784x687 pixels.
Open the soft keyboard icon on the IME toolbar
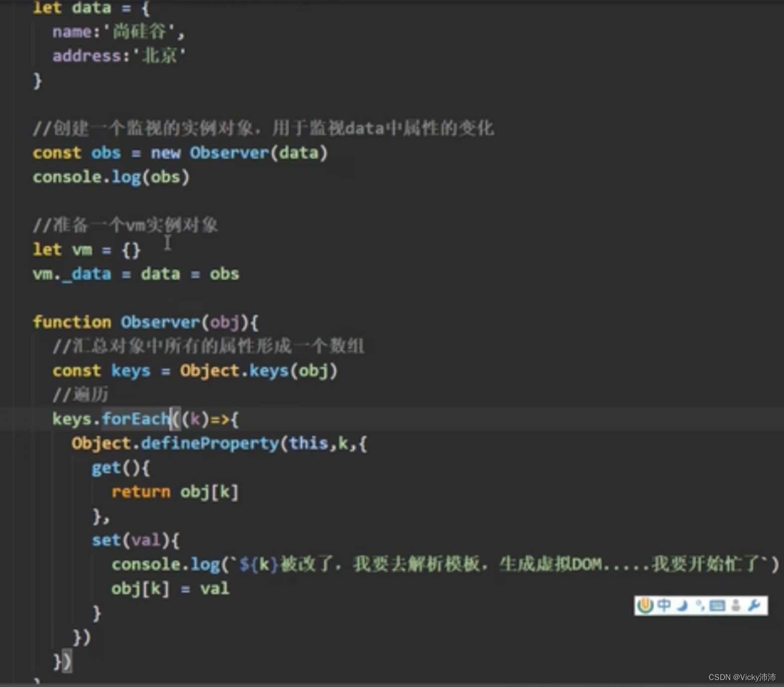pos(717,605)
